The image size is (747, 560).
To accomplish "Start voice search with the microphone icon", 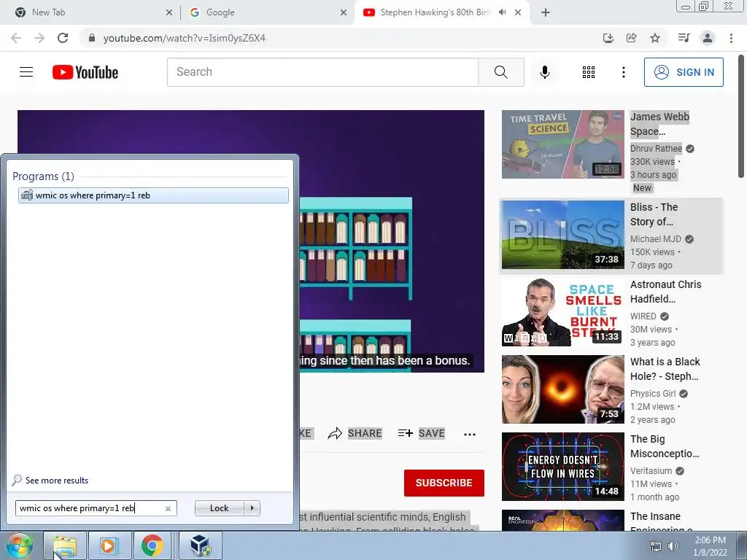I will 544,72.
